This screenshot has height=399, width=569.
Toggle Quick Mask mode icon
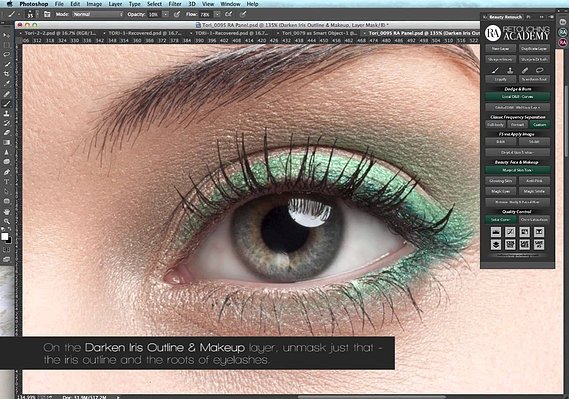(x=7, y=250)
